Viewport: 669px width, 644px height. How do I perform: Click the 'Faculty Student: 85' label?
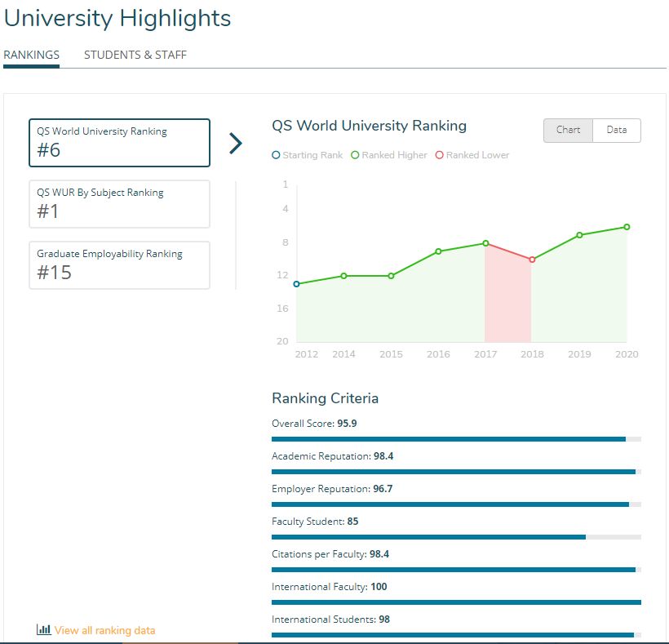[x=315, y=522]
